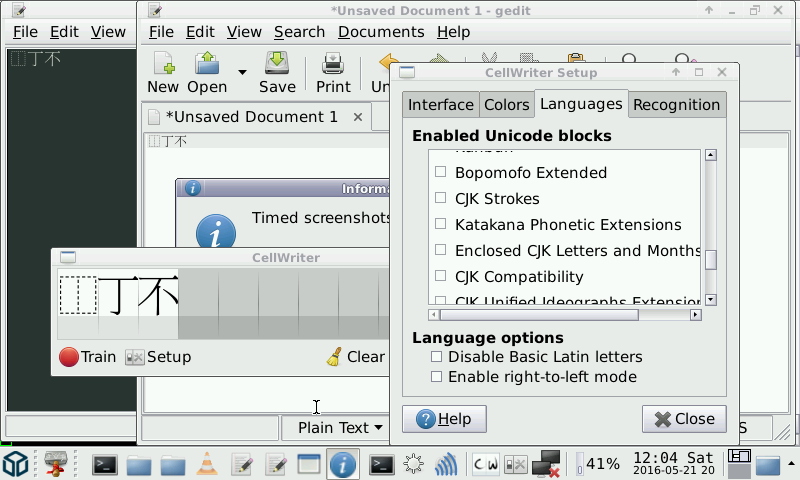Open Setup from the CellWriter panel

(158, 357)
